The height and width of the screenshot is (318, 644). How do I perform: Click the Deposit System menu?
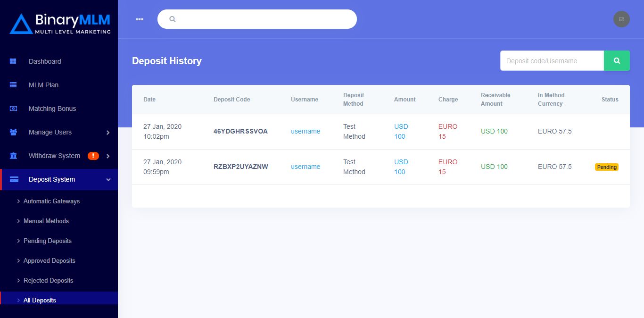(x=59, y=179)
